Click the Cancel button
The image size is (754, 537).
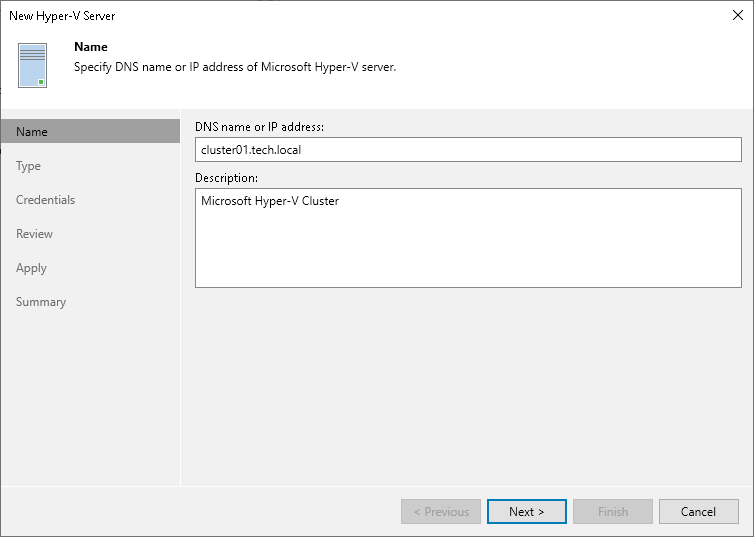coord(698,512)
